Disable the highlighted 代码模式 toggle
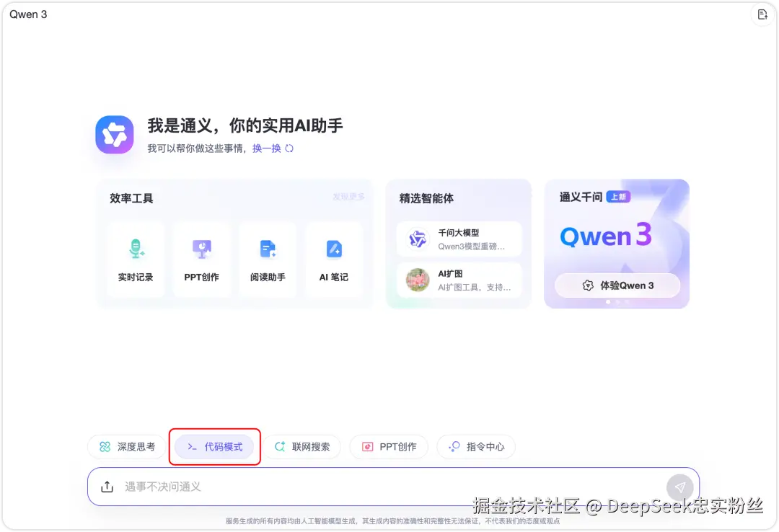The height and width of the screenshot is (532, 779). coord(214,447)
